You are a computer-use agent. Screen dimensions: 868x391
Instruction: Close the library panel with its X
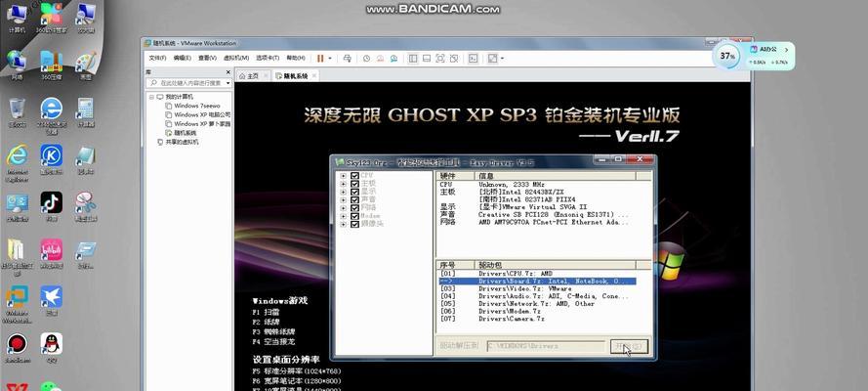(x=228, y=72)
